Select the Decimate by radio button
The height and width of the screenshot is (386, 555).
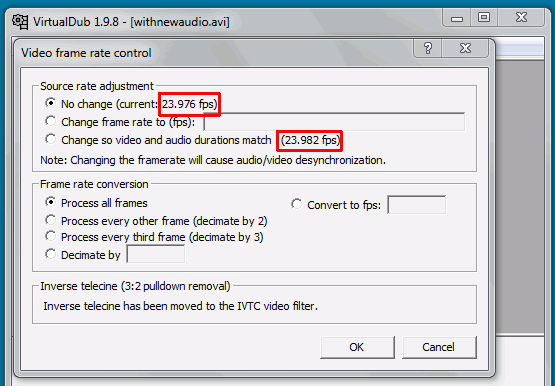(51, 254)
